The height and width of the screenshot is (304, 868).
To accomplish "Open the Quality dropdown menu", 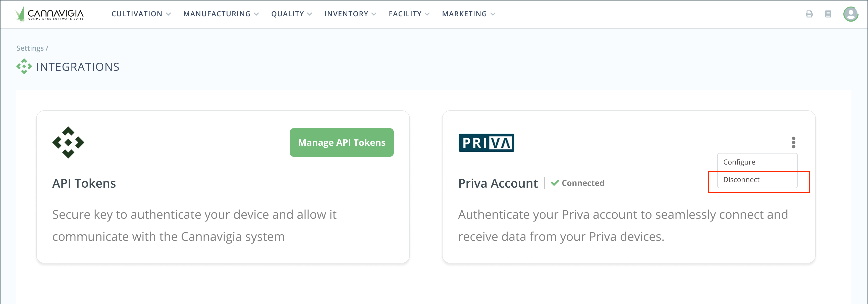I will [x=291, y=14].
